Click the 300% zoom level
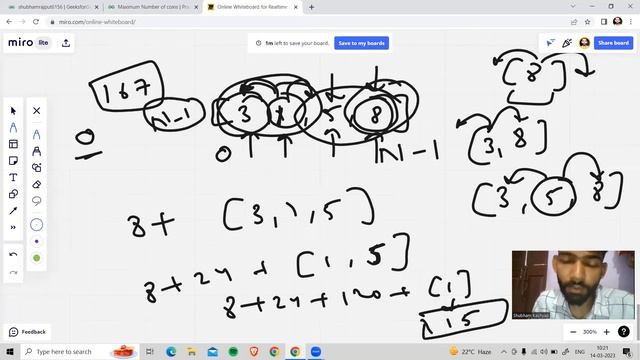Screen dimensions: 640x360 (590, 332)
